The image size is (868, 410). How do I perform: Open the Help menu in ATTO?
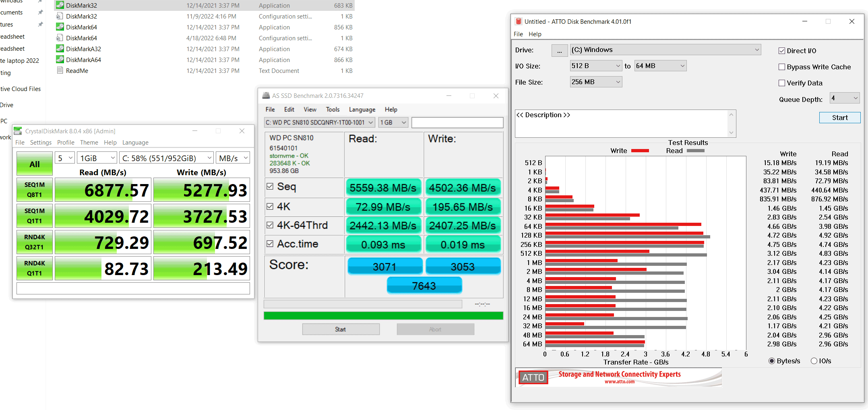(535, 34)
